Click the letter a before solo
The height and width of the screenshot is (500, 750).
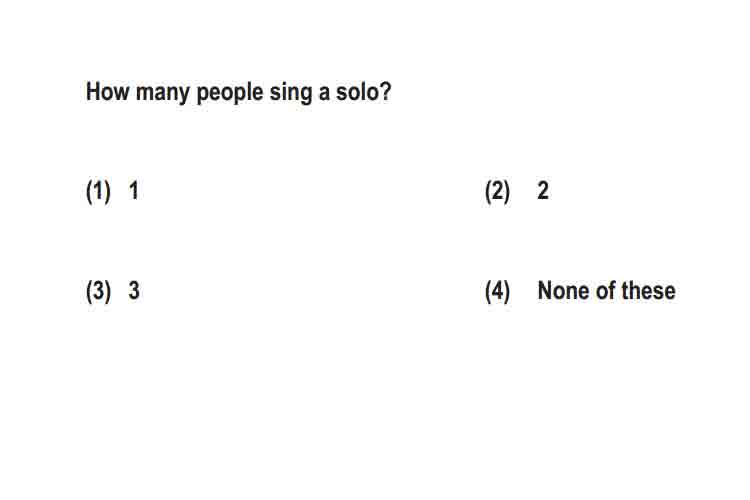tap(324, 94)
